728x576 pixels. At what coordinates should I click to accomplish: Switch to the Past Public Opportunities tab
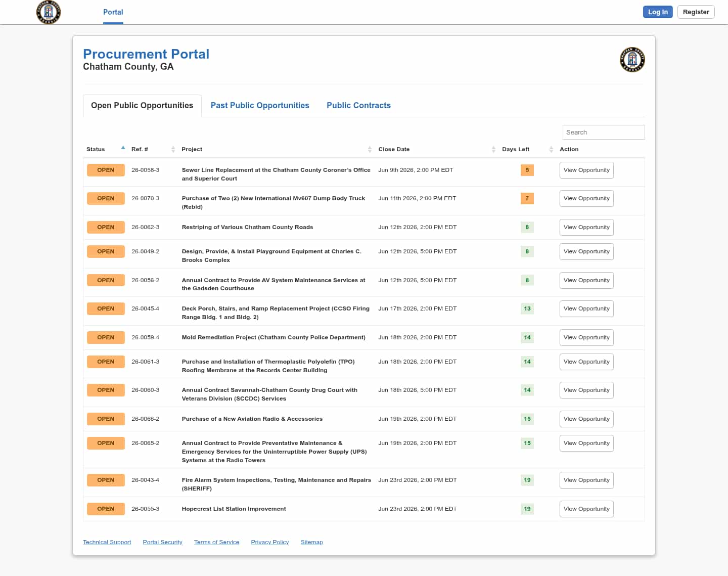pos(260,105)
